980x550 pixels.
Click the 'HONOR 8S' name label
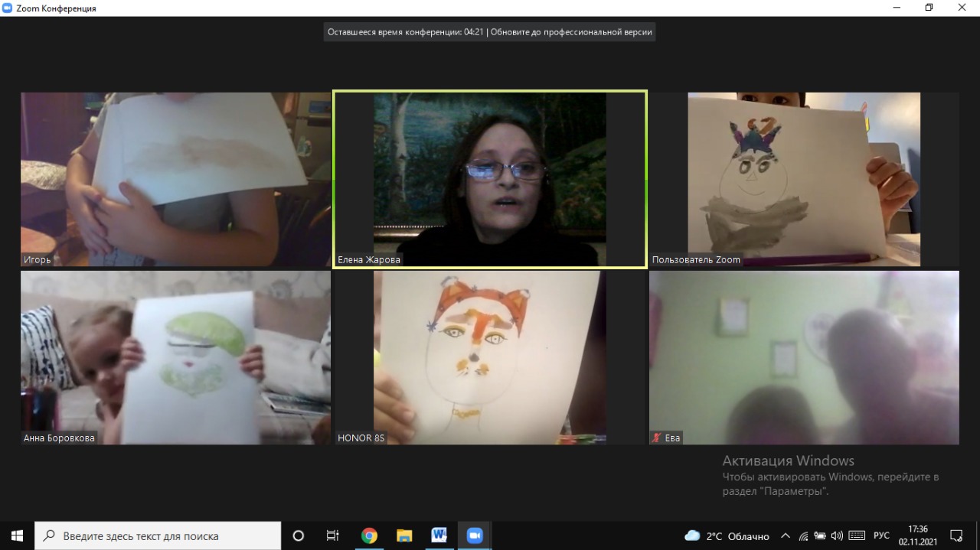(x=361, y=438)
